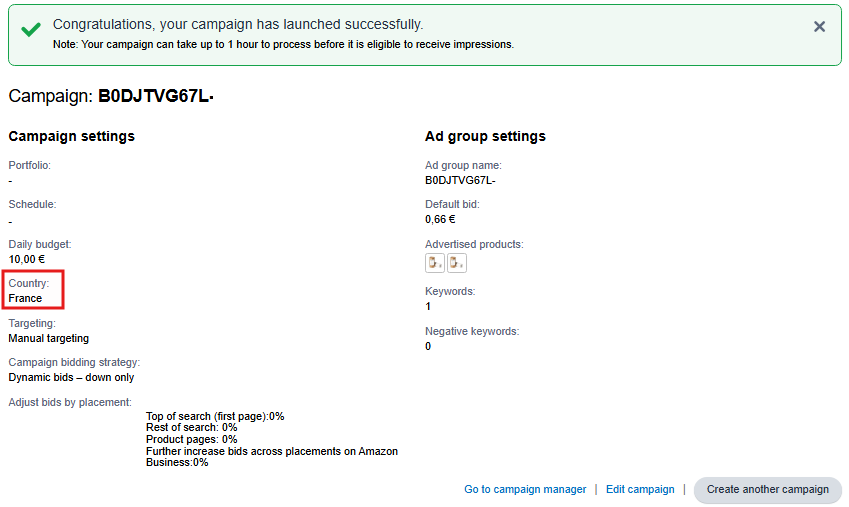Image resolution: width=849 pixels, height=507 pixels.
Task: Open the Edit campaign link
Action: point(640,490)
